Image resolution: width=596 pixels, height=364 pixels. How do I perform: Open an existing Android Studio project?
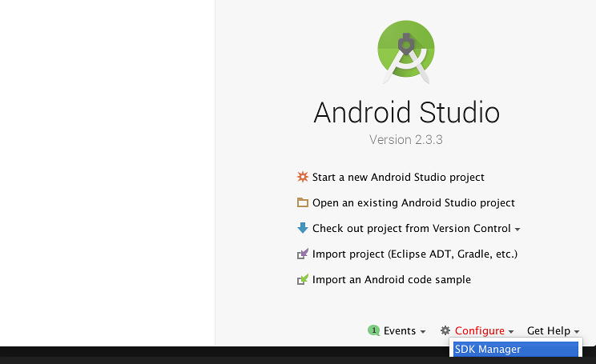[413, 202]
